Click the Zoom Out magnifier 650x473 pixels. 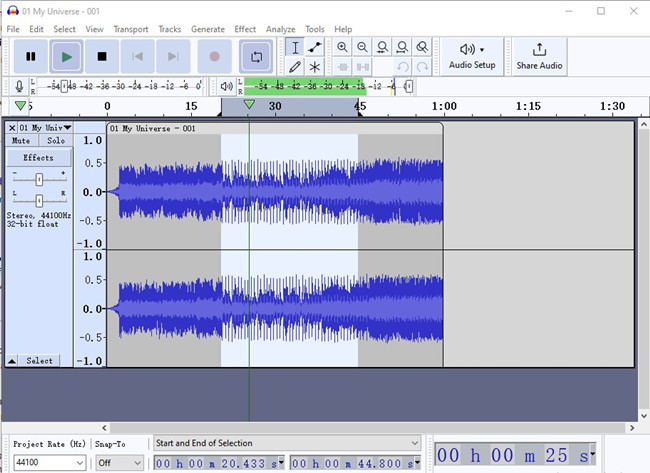click(x=362, y=47)
